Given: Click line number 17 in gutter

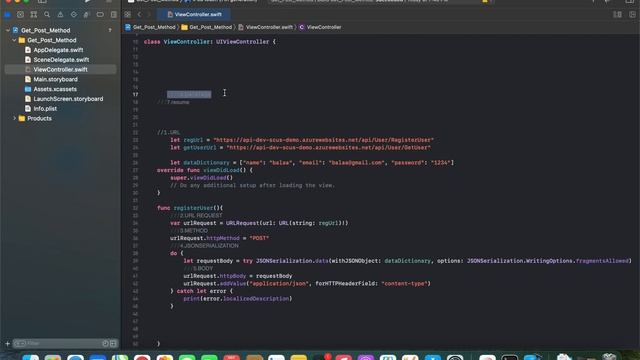Looking at the screenshot, I should 135,95.
